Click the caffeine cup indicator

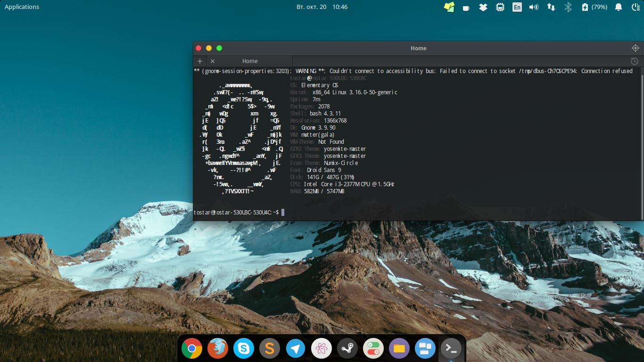(466, 8)
